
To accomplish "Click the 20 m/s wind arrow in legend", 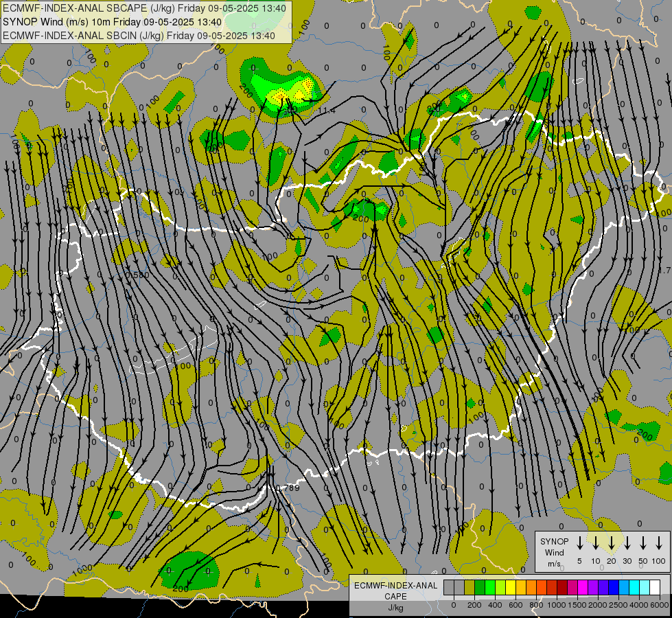I will point(611,542).
